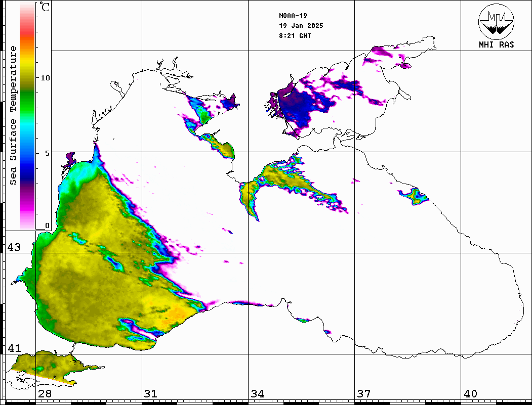Click the Sea Surface Temperature legend title
The image size is (532, 405).
tap(13, 115)
